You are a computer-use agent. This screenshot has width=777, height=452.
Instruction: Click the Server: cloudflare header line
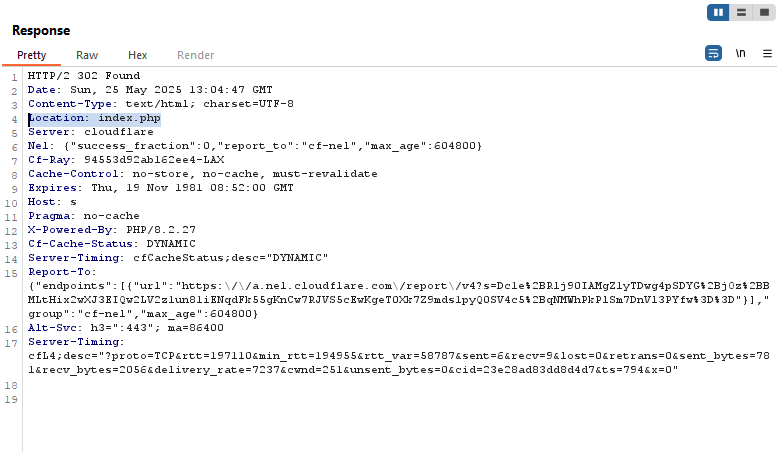(91, 132)
